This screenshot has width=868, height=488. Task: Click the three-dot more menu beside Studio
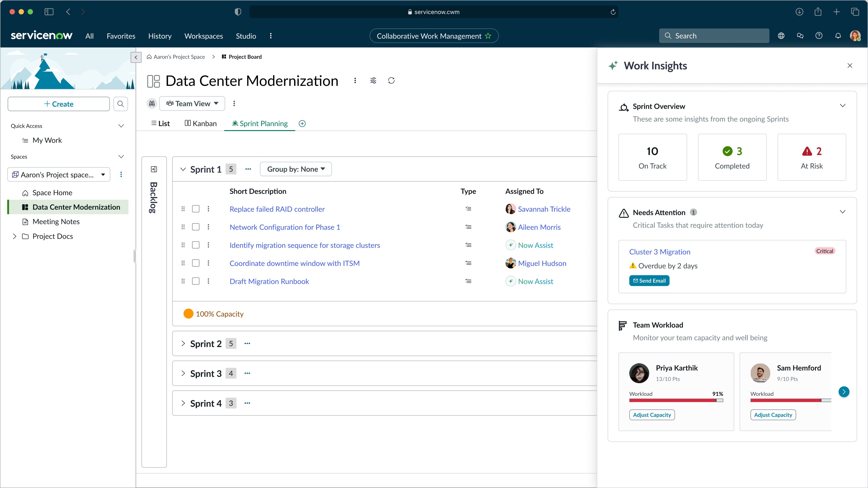[271, 36]
